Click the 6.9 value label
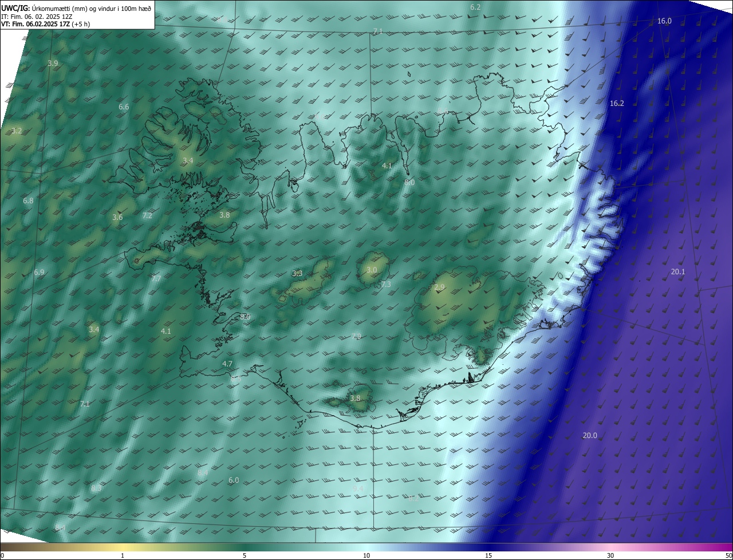Viewport: 733px width, 560px height. (x=39, y=273)
